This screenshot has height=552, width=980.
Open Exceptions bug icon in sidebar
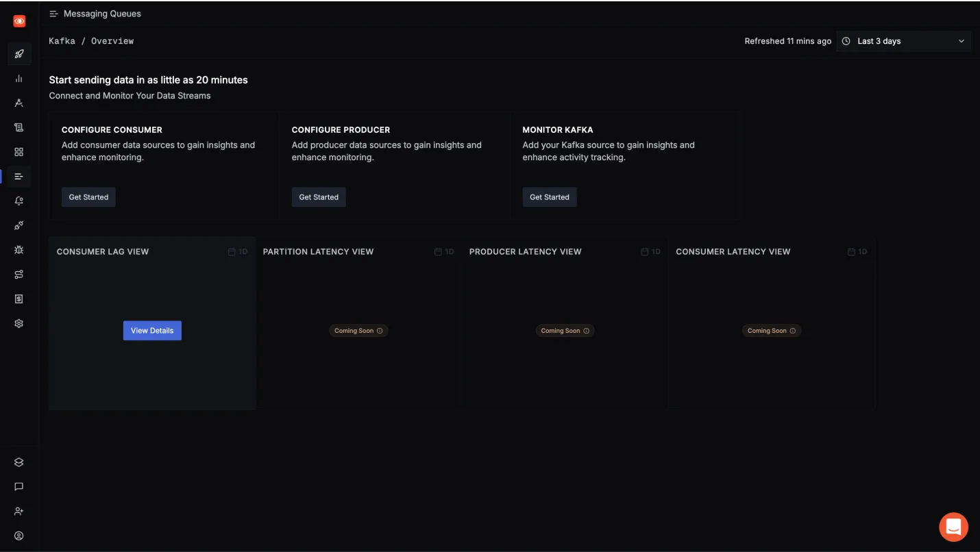[x=19, y=250]
